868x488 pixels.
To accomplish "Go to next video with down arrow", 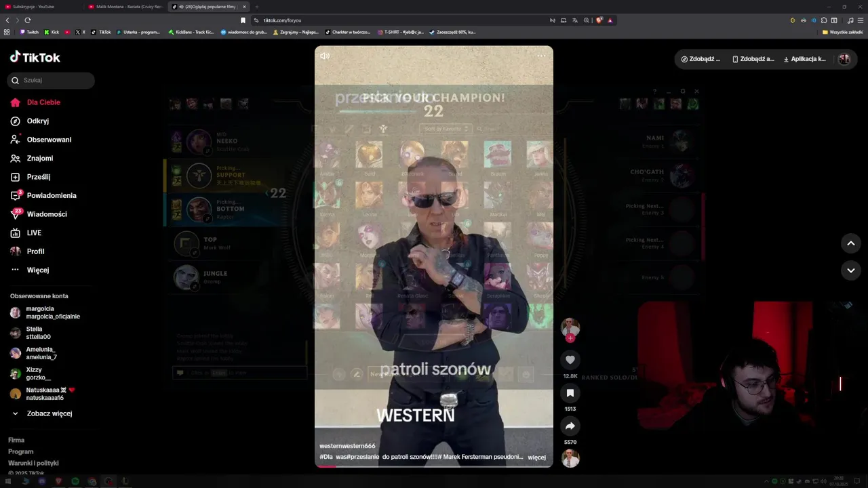I will point(851,270).
